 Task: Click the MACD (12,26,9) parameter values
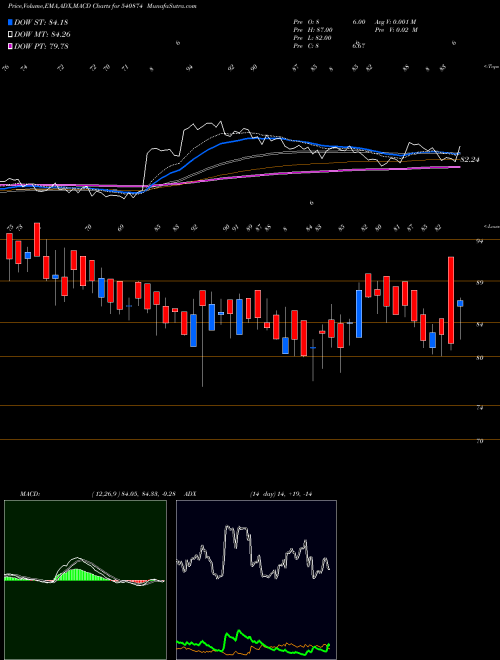click(x=136, y=494)
